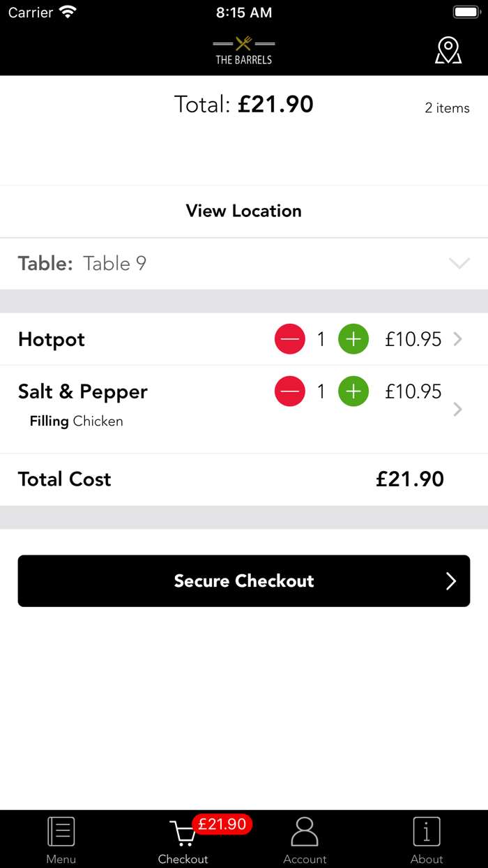
Task: Expand the Table selection dropdown chevron
Action: tap(459, 264)
